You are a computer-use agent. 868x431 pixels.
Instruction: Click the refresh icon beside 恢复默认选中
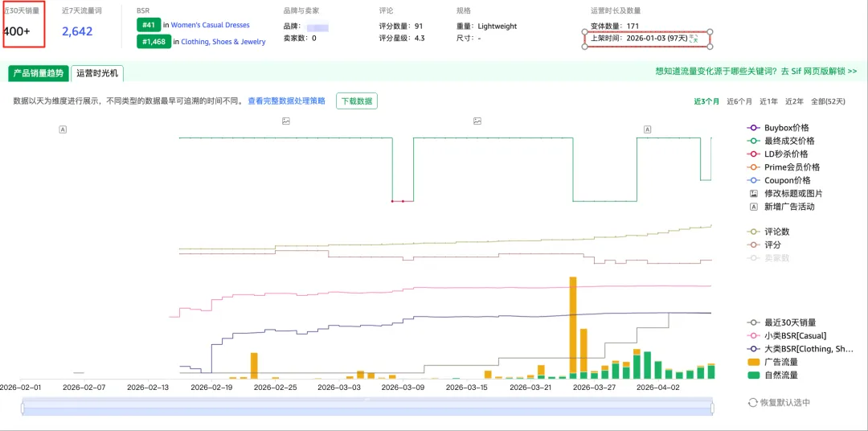[x=752, y=403]
